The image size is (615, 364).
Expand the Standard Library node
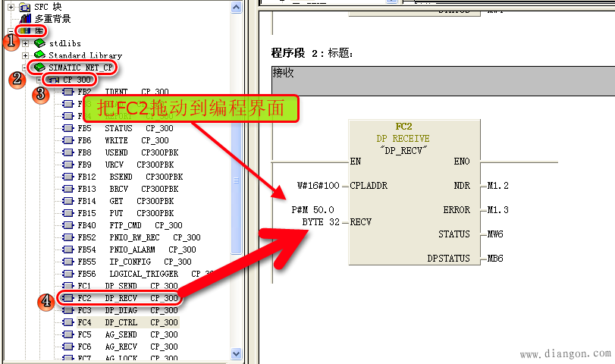(x=26, y=55)
